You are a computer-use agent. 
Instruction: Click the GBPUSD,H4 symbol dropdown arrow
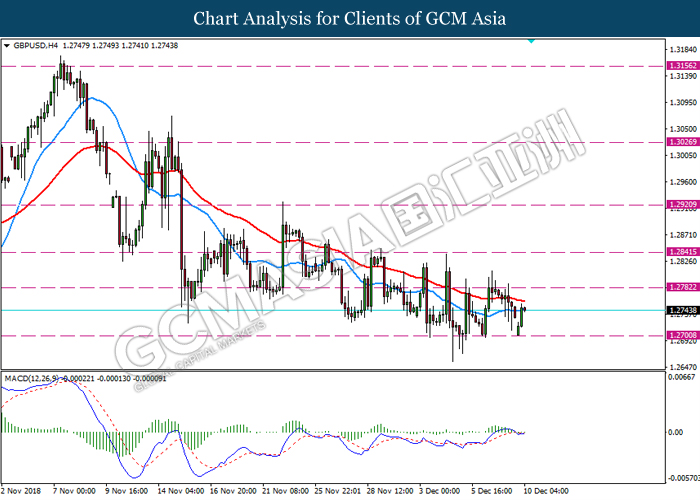(x=7, y=46)
